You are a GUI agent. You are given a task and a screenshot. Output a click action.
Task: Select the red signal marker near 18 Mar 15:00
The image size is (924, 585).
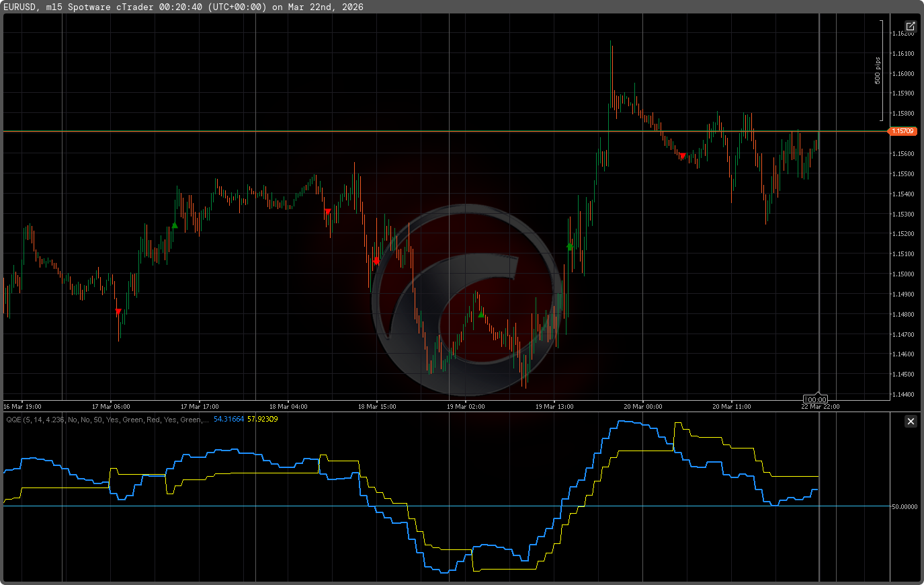(376, 260)
